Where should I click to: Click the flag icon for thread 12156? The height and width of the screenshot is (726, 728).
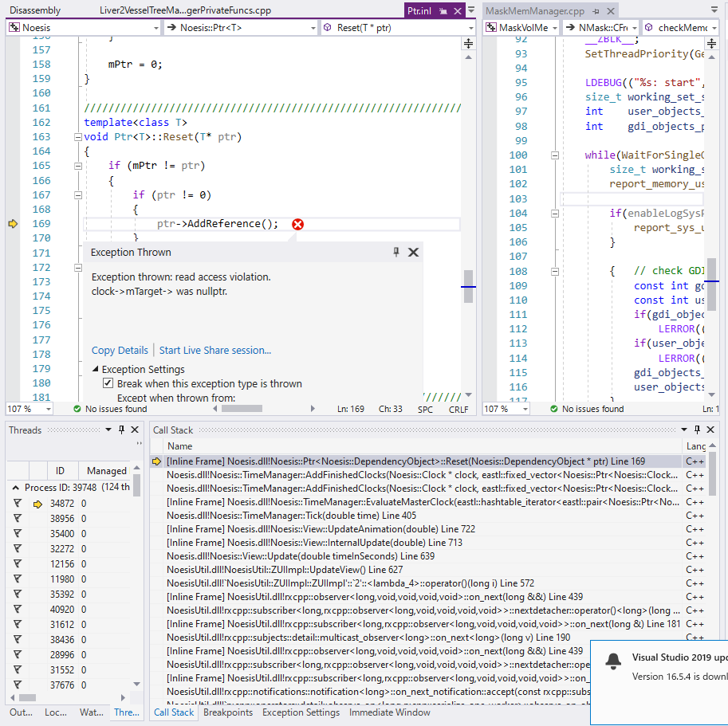[x=18, y=563]
